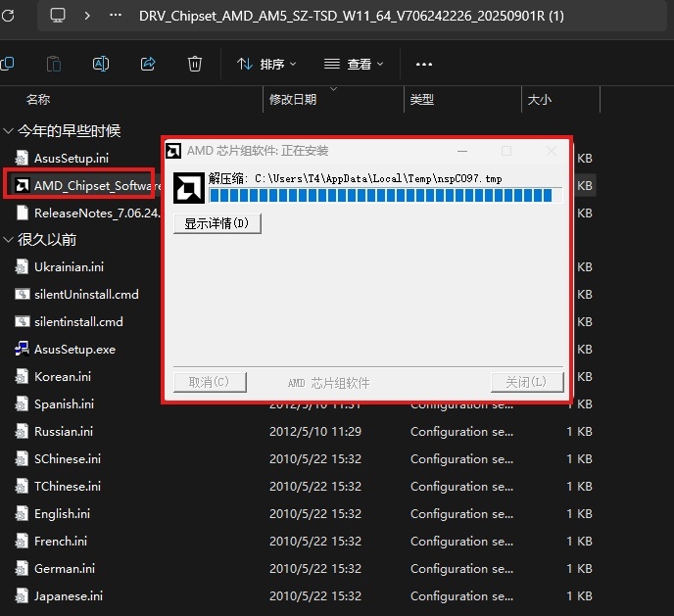Select the Ukrainian.ini file
Image resolution: width=674 pixels, height=616 pixels.
(x=69, y=266)
